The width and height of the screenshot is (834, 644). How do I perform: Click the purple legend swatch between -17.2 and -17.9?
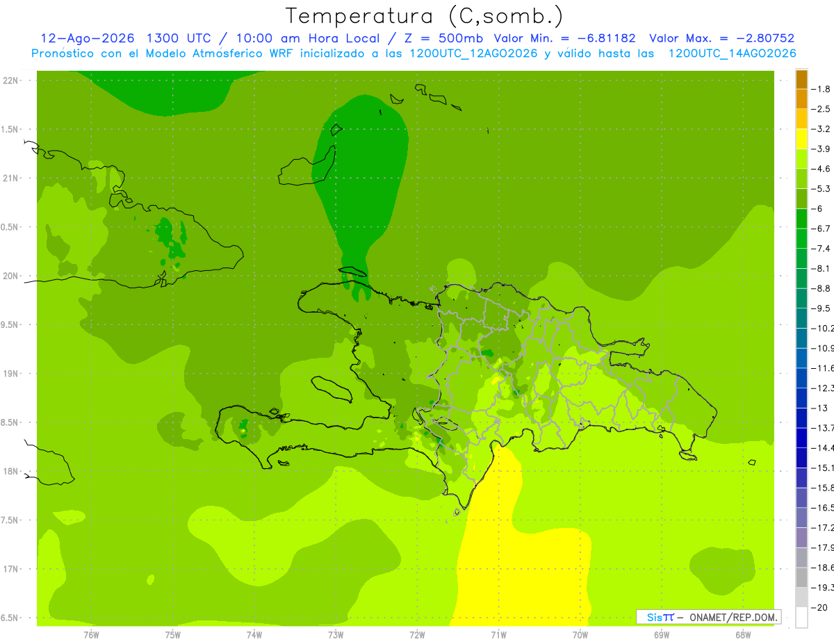click(801, 537)
